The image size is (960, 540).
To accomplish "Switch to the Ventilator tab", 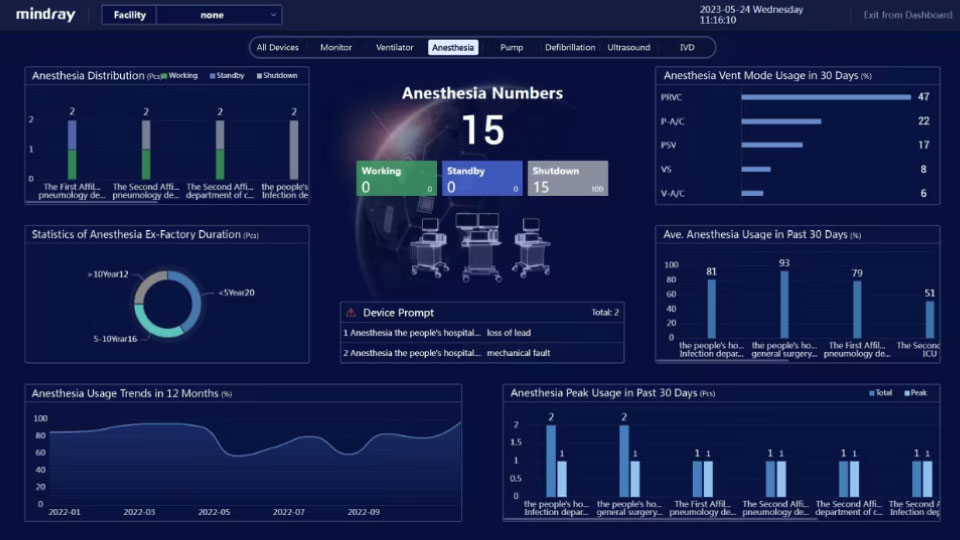I will [394, 47].
